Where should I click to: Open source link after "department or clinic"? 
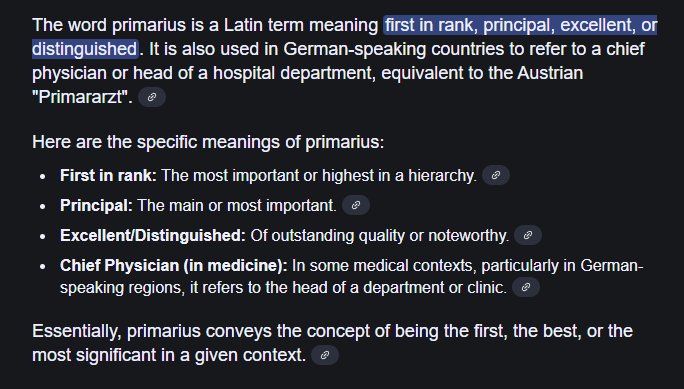click(526, 287)
